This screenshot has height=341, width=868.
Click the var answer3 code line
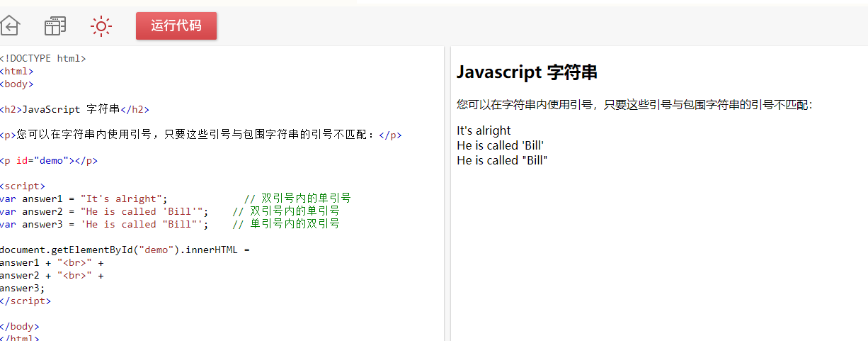click(170, 224)
